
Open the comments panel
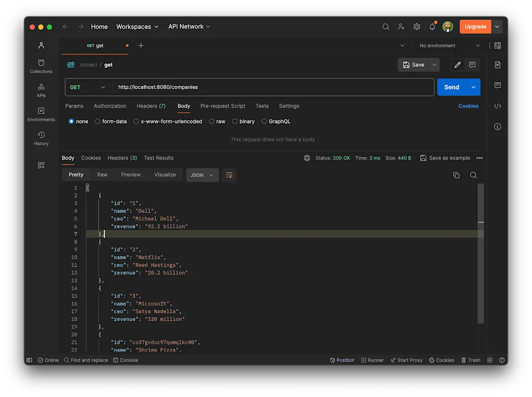498,85
